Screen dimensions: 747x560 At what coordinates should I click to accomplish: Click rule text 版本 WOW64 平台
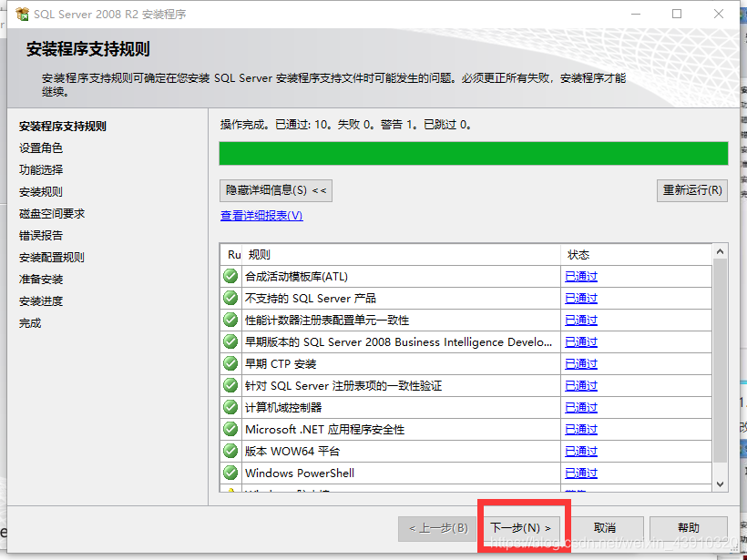point(292,452)
